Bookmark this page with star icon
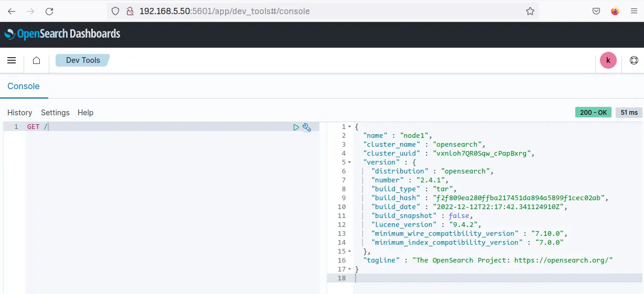644x294 pixels. pos(530,11)
